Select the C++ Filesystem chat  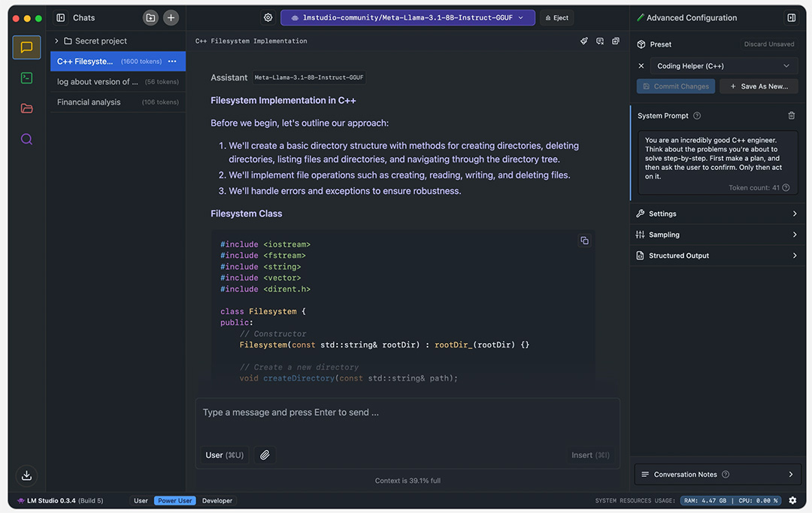(118, 61)
